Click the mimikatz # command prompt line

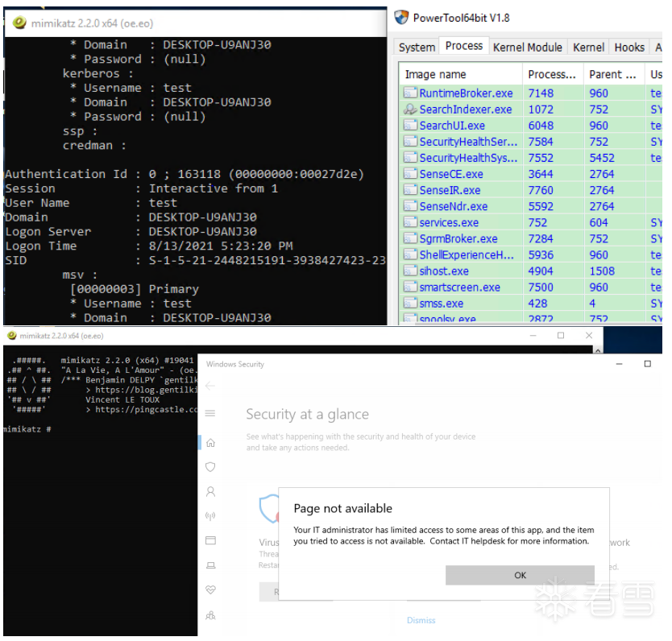27,429
